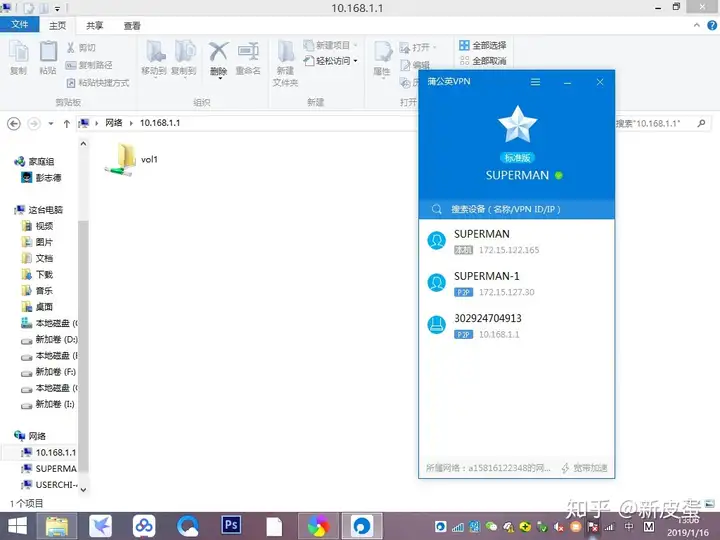Screen dimensions: 720x540
Task: Click Select all in the ribbon
Action: (483, 45)
